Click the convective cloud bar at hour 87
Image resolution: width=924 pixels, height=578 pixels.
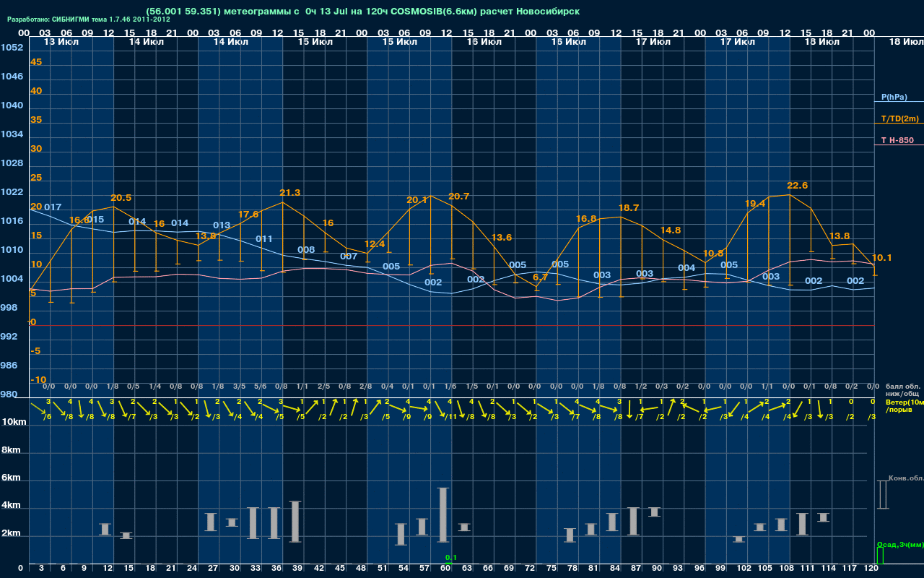tap(633, 521)
